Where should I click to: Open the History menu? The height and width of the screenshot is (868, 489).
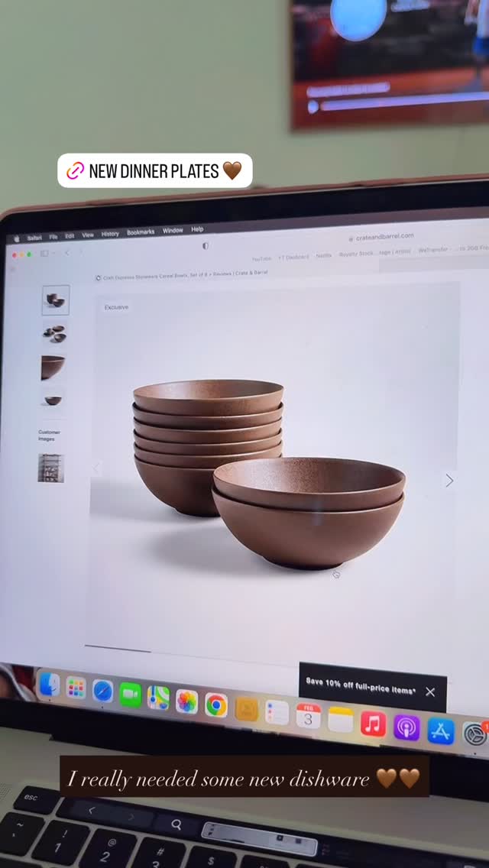click(x=110, y=234)
